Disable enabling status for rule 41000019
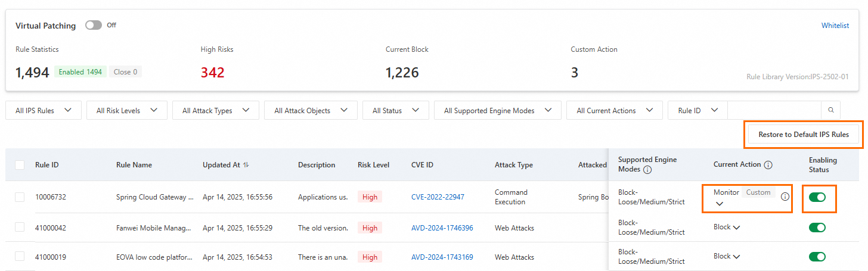 [817, 257]
